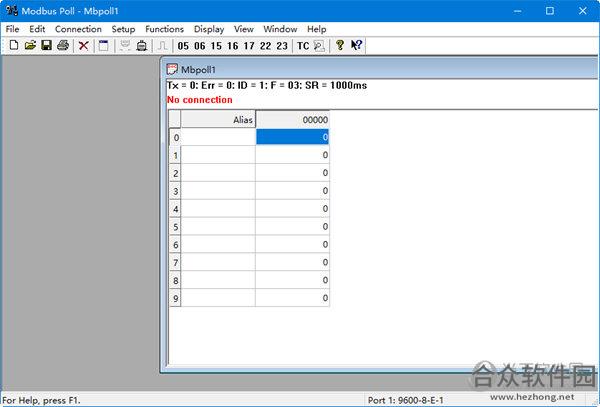
Task: Open the Functions menu
Action: point(165,29)
